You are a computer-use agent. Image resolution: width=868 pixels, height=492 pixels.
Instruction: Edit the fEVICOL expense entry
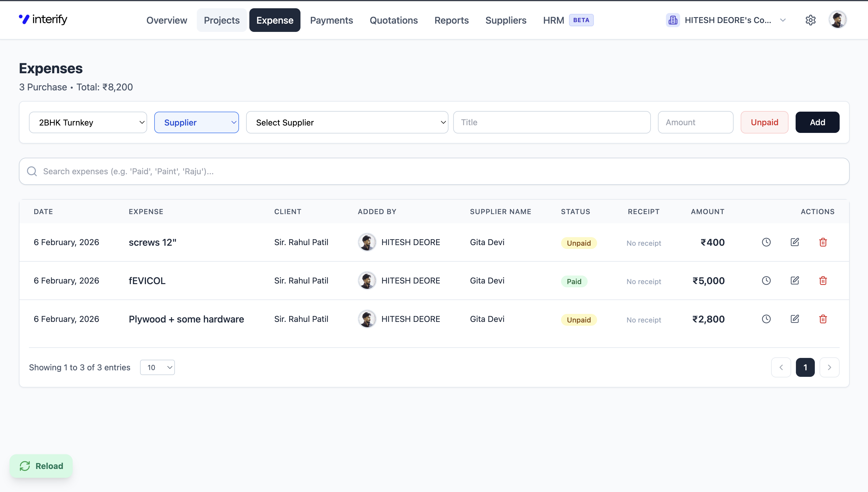[794, 281]
